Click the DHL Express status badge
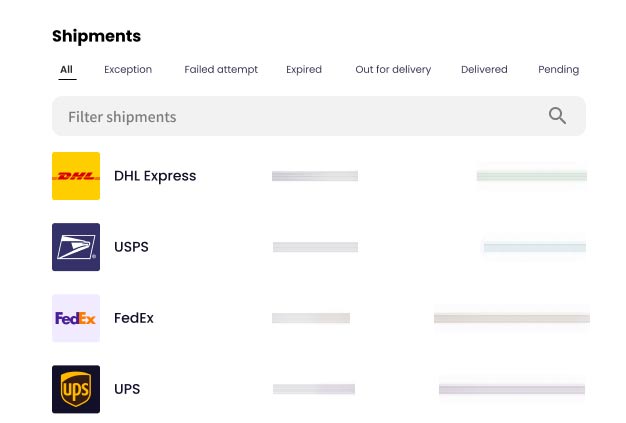Image resolution: width=626 pixels, height=423 pixels. (x=531, y=176)
